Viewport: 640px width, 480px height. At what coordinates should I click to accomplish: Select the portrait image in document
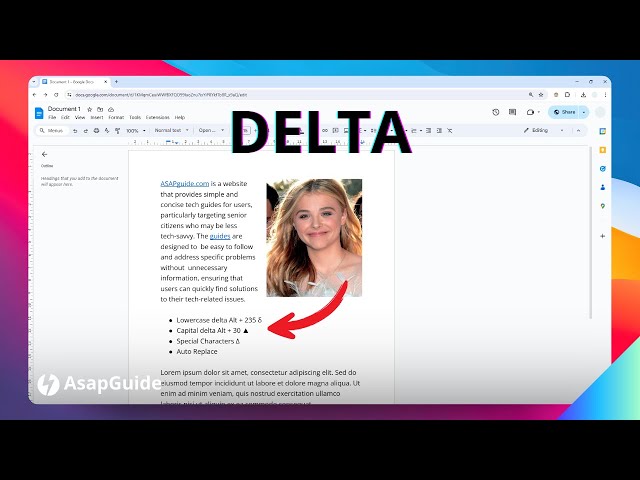[314, 238]
